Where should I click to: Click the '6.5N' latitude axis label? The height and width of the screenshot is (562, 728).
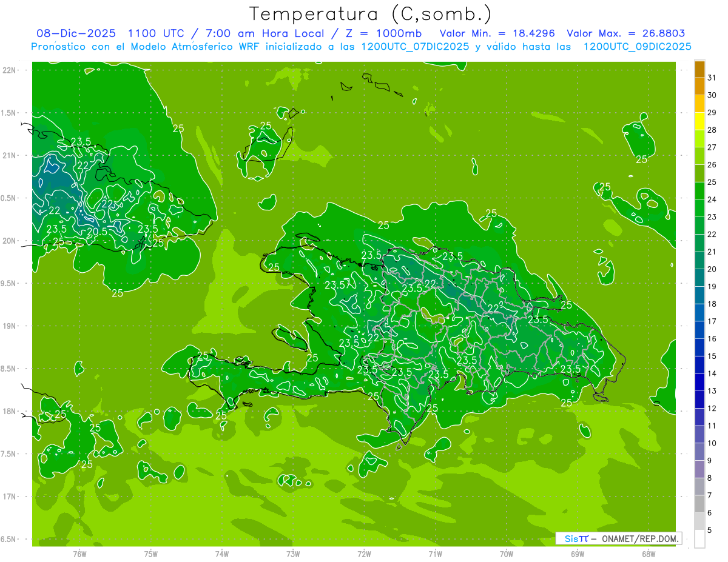click(8, 540)
